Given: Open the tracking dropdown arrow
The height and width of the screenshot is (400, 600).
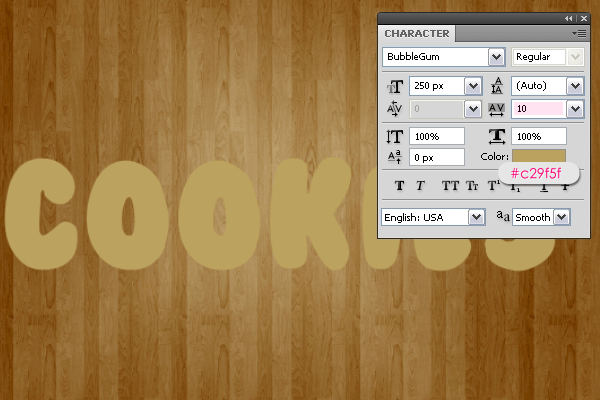Looking at the screenshot, I should pyautogui.click(x=575, y=109).
